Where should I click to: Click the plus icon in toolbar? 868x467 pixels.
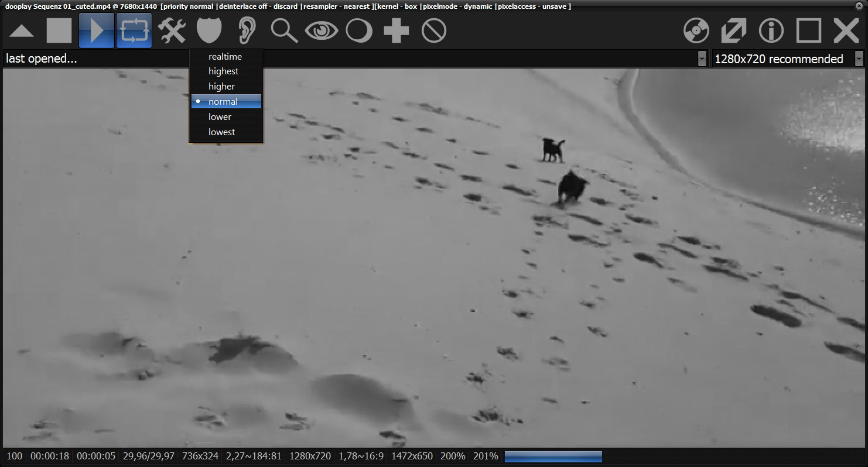click(x=397, y=31)
